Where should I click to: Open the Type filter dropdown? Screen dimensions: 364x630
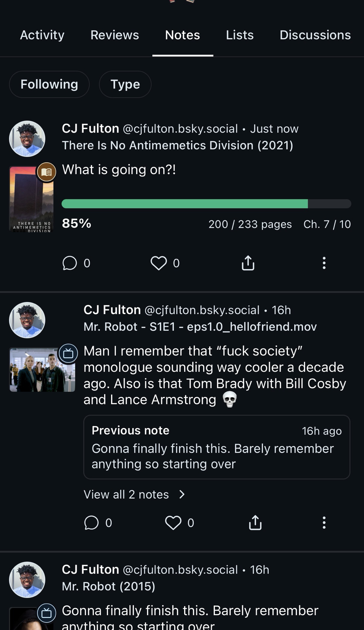click(125, 84)
